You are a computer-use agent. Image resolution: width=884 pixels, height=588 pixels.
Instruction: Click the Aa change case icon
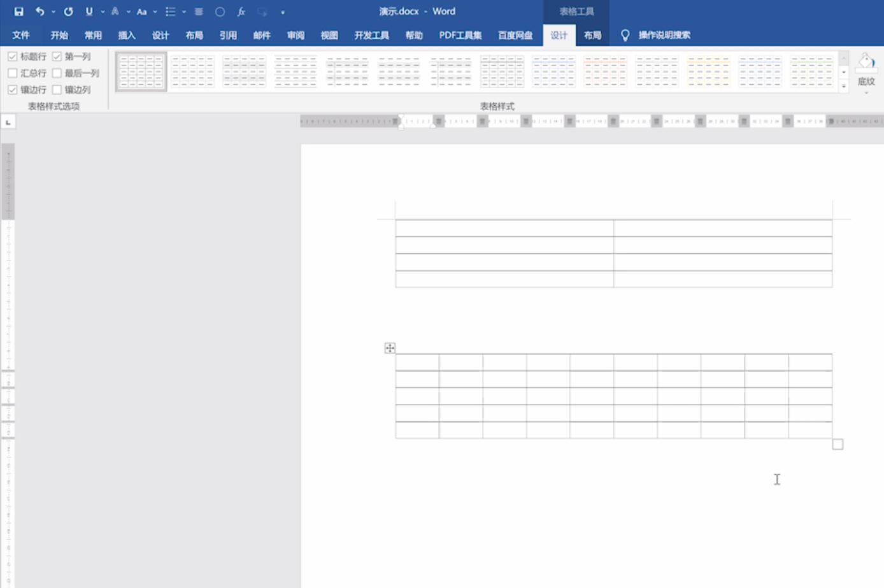point(141,11)
